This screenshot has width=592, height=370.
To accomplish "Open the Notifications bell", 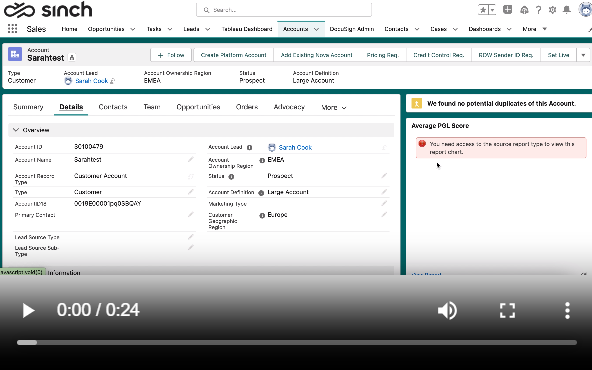I will [x=567, y=10].
